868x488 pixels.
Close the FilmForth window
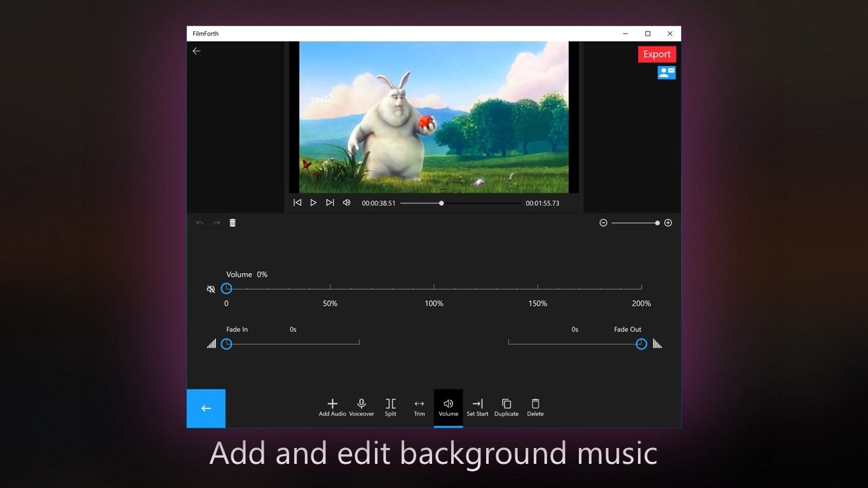tap(670, 34)
